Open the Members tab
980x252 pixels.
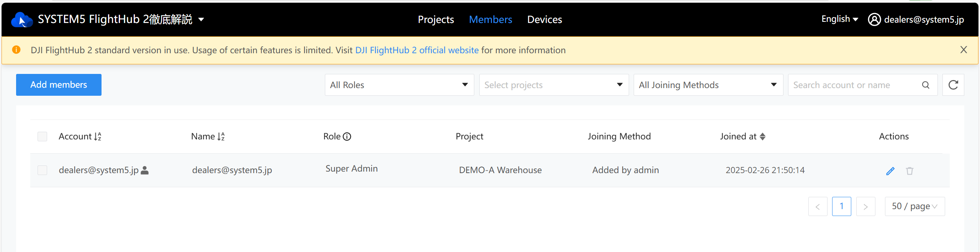[490, 20]
